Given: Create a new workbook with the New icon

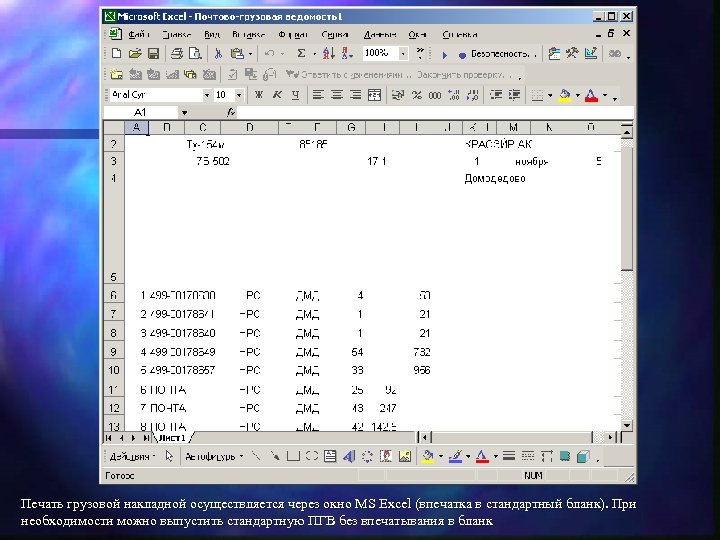Looking at the screenshot, I should tap(116, 54).
